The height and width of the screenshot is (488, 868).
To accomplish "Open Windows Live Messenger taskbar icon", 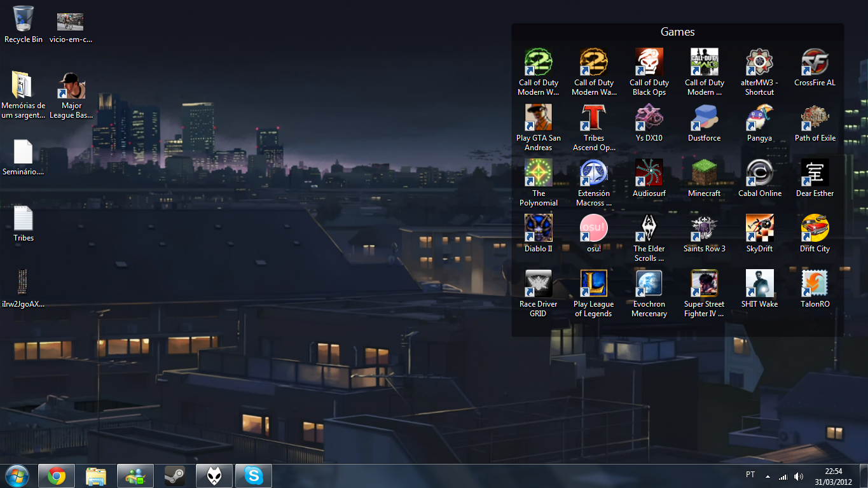I will (x=135, y=476).
